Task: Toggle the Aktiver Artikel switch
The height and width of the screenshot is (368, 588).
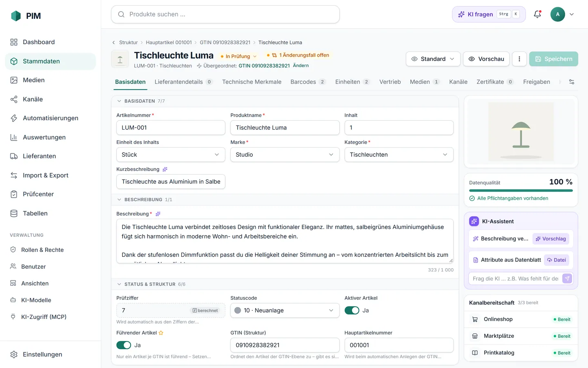Action: [x=352, y=310]
